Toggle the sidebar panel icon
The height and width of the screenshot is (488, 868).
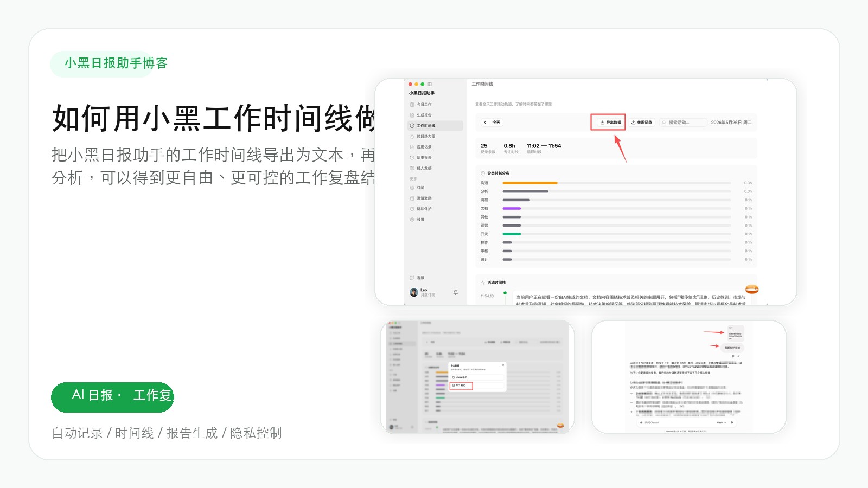[x=430, y=84]
